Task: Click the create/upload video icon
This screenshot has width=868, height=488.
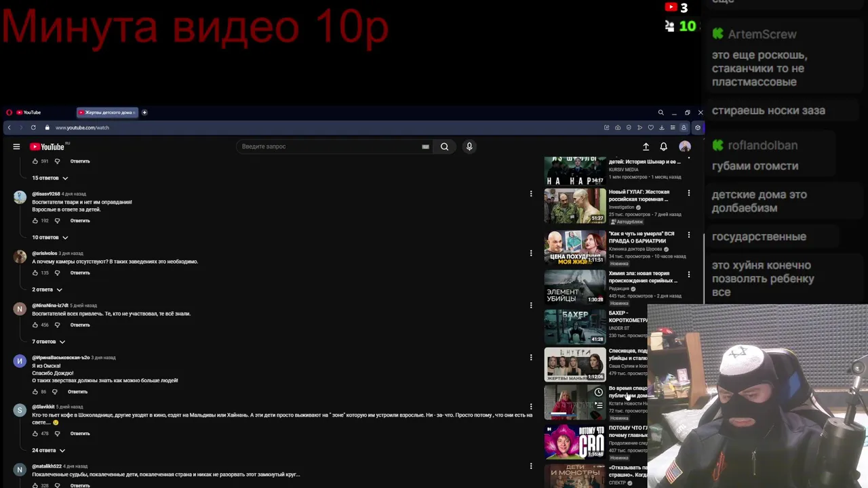Action: [646, 146]
